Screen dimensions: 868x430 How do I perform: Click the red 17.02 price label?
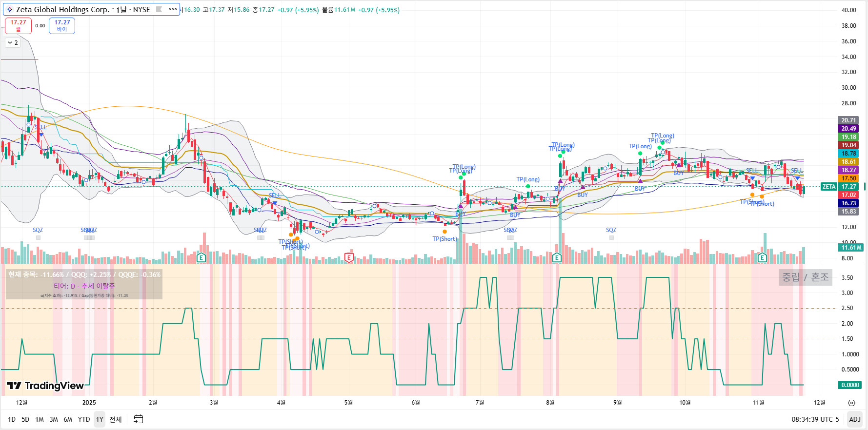click(848, 195)
